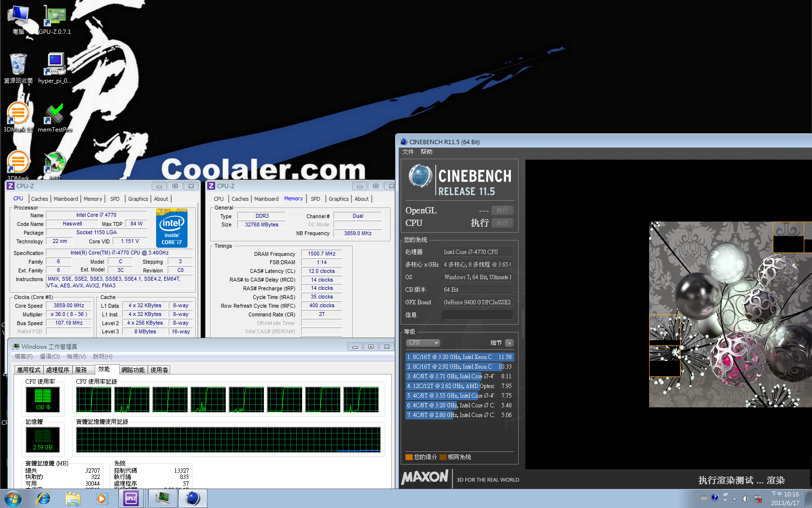Launch the memTestPro desktop shortcut
This screenshot has height=508, width=812.
[x=55, y=117]
